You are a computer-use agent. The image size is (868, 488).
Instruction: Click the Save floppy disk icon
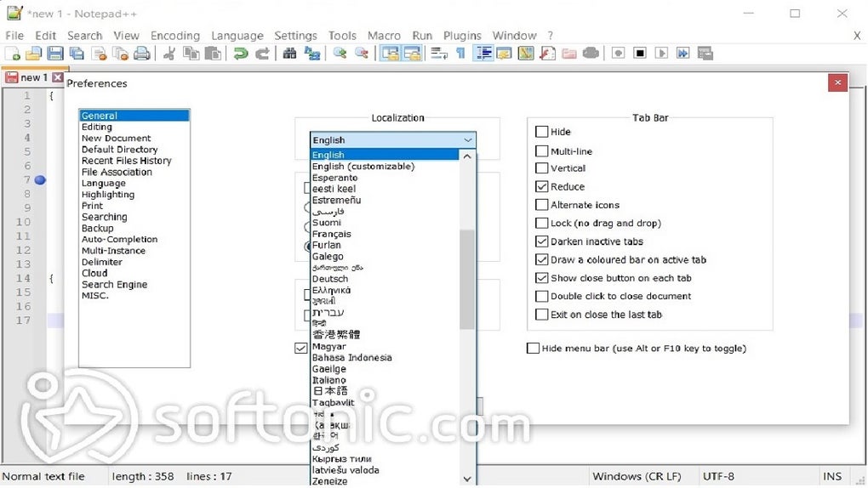pyautogui.click(x=54, y=53)
